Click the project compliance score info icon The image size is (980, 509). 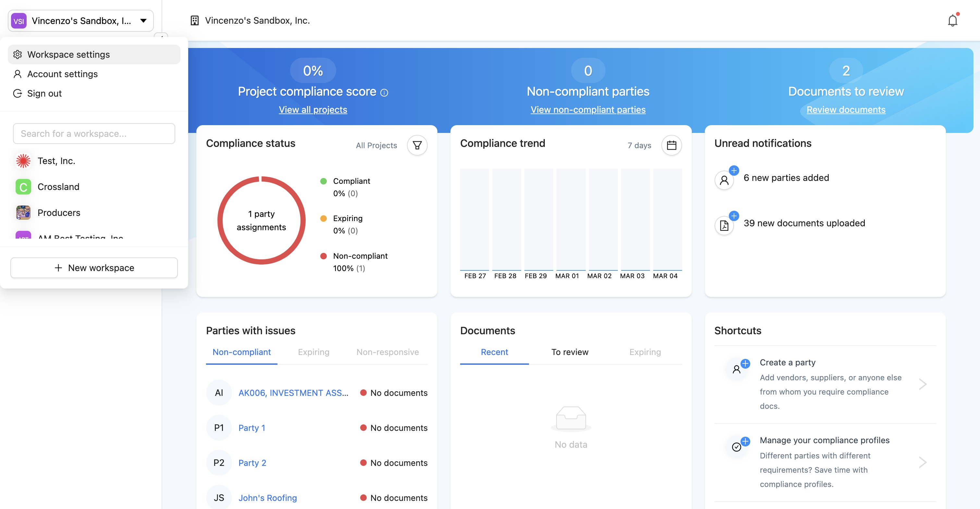point(384,92)
